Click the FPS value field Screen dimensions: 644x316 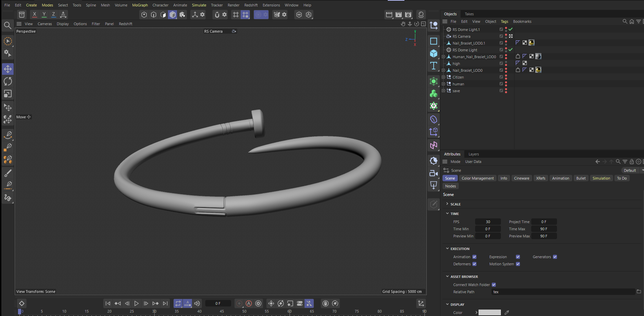point(488,222)
